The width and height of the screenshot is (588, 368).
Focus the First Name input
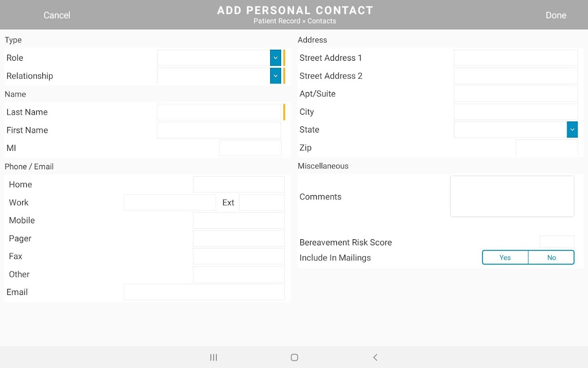point(219,130)
